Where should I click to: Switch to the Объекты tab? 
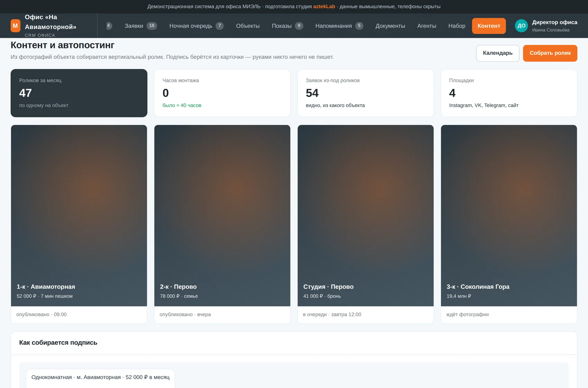point(248,26)
